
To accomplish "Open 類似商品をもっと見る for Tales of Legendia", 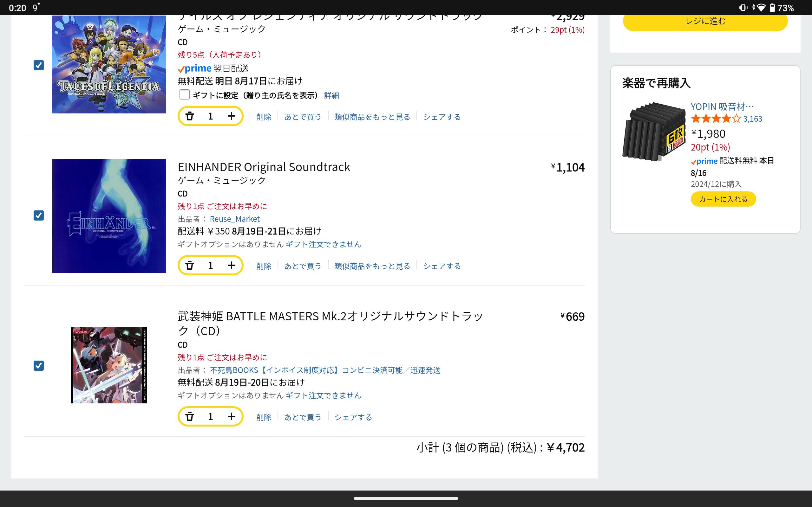I will click(372, 117).
